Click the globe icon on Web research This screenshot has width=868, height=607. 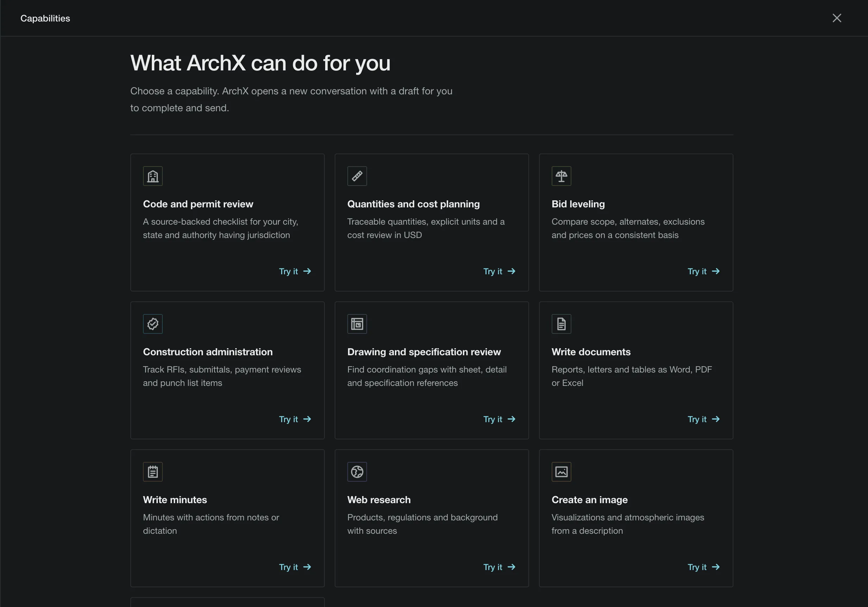tap(357, 472)
